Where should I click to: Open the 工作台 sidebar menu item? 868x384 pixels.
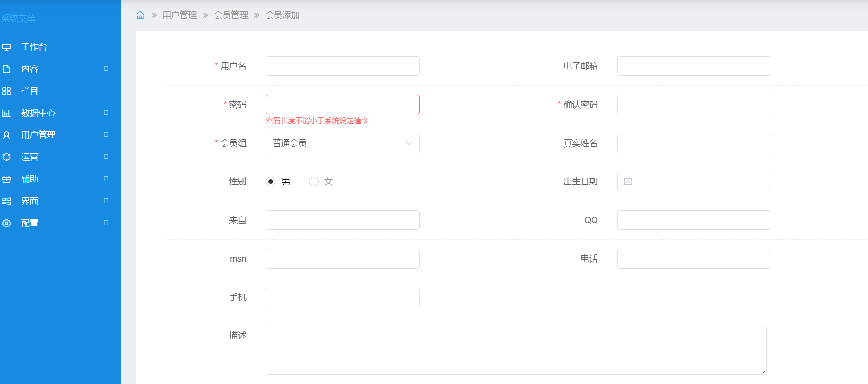tap(34, 47)
